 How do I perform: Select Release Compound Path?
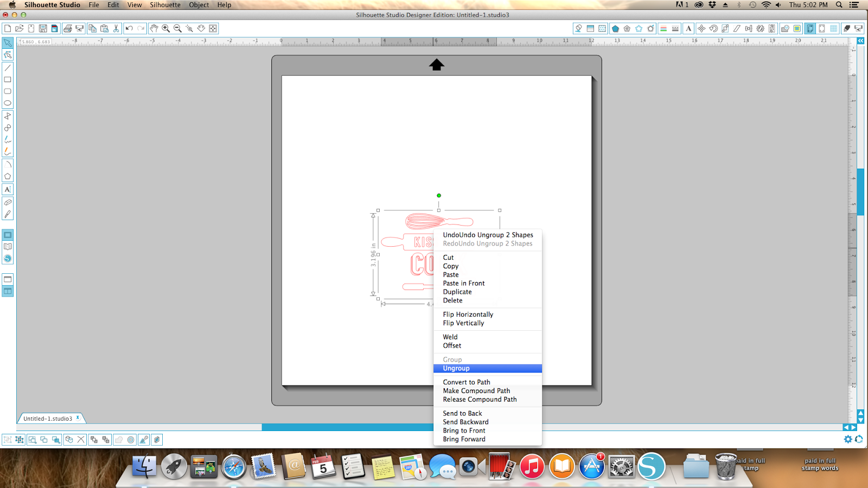click(x=488, y=400)
